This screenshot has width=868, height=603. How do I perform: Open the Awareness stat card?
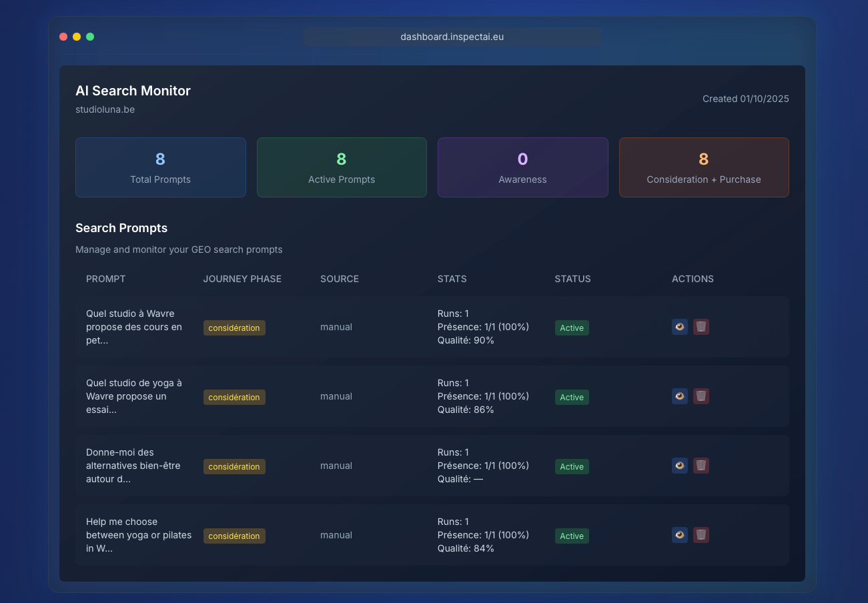pyautogui.click(x=522, y=167)
